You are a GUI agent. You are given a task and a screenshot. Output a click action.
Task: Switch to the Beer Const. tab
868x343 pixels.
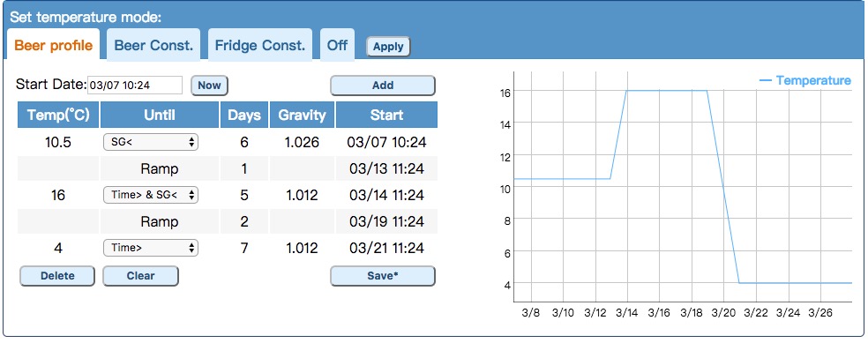pyautogui.click(x=153, y=45)
